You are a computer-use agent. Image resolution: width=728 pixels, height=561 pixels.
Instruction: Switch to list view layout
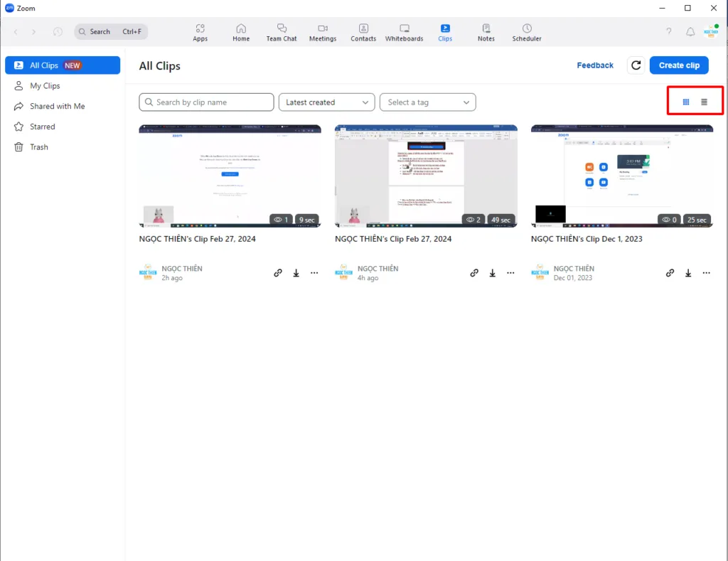click(x=704, y=102)
